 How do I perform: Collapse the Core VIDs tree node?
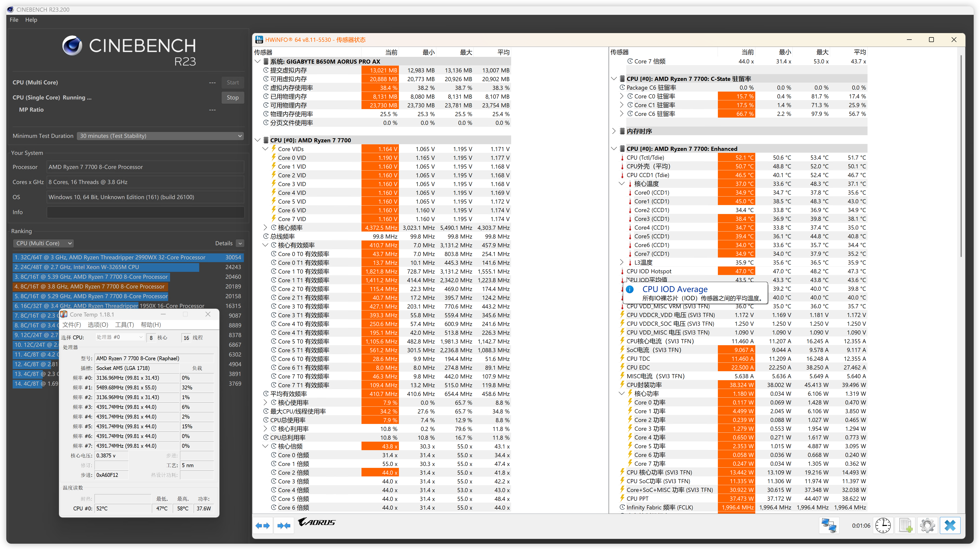click(266, 149)
